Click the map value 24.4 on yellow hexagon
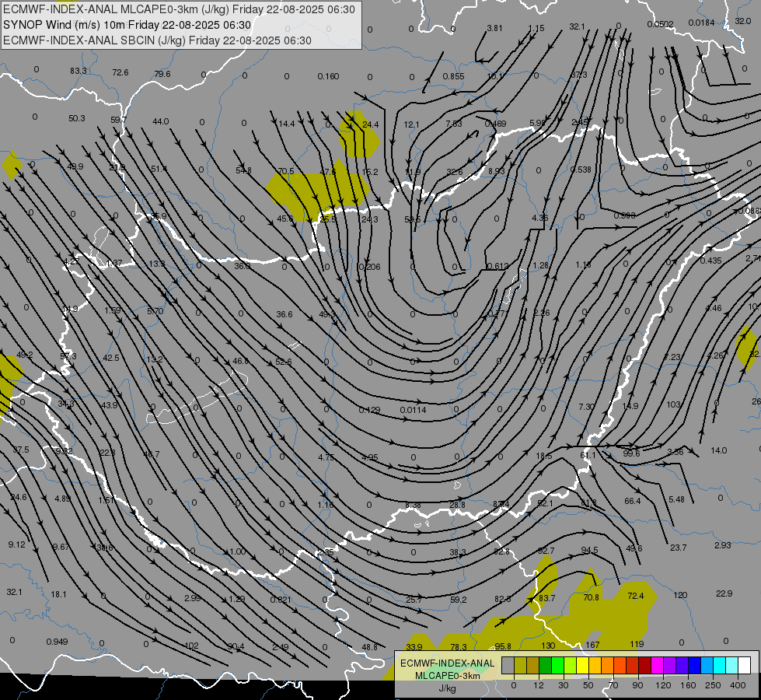The width and height of the screenshot is (761, 700). click(x=370, y=124)
